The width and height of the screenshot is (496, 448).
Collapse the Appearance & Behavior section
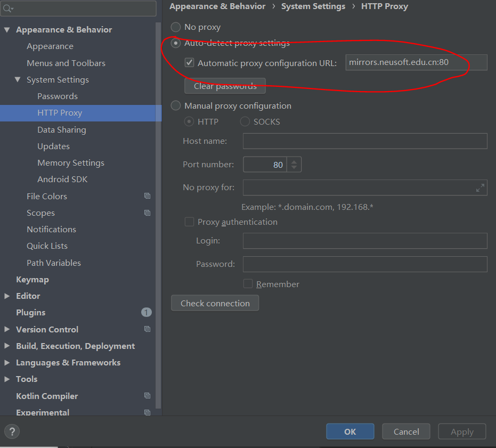7,30
